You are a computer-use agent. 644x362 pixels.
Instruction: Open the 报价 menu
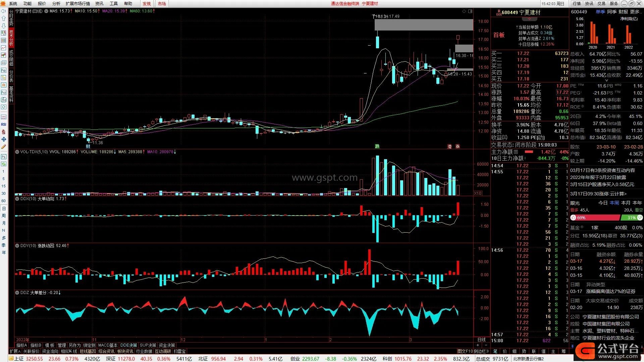(x=42, y=3)
